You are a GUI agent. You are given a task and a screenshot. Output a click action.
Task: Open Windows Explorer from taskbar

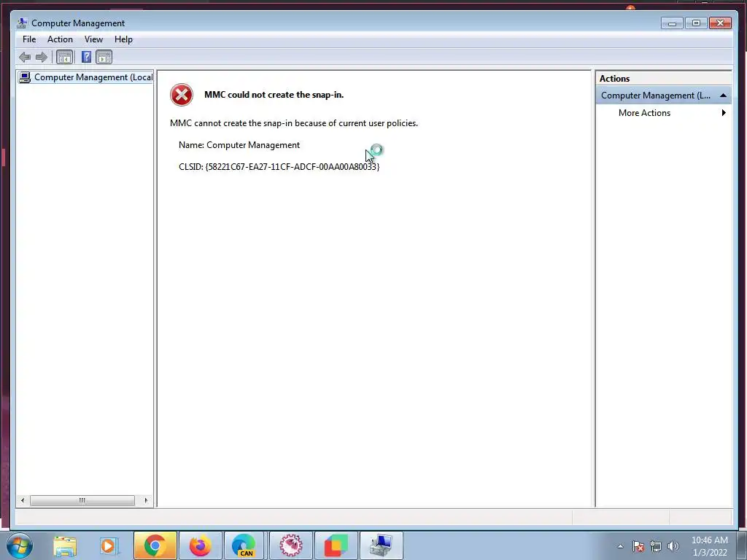(65, 545)
